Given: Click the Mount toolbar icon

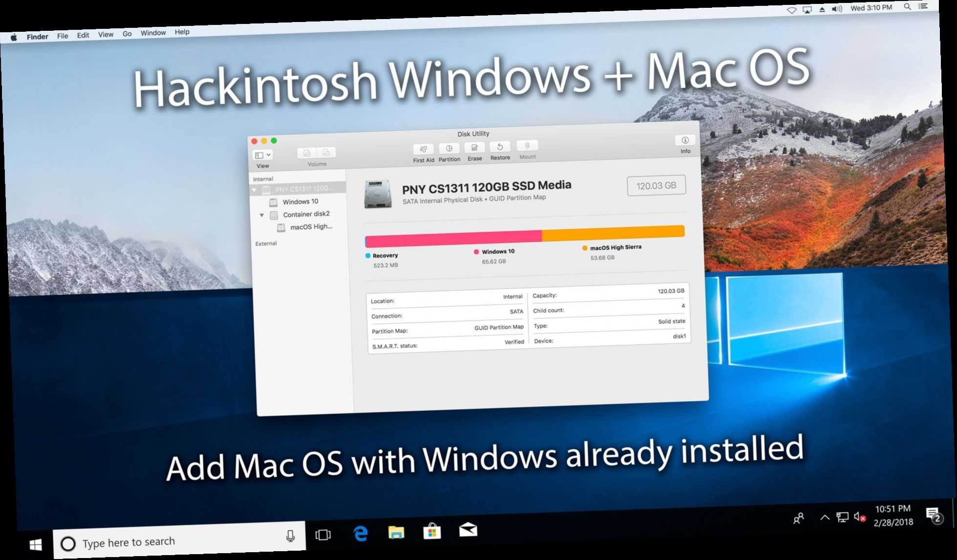Looking at the screenshot, I should pos(527,146).
